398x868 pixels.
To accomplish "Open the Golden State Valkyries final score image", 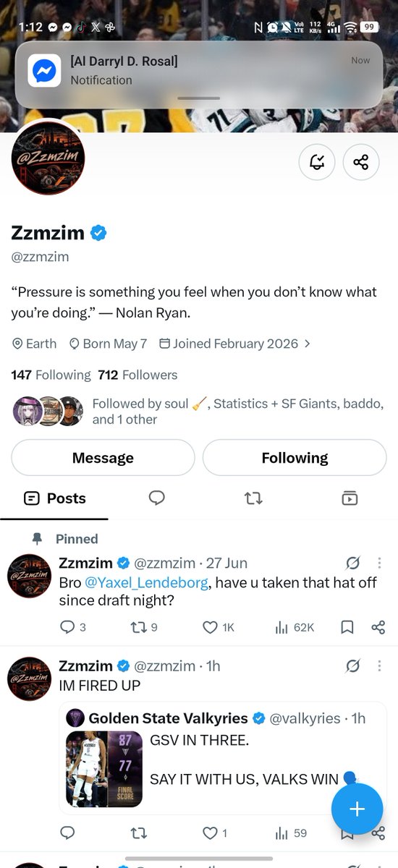I will tap(104, 769).
